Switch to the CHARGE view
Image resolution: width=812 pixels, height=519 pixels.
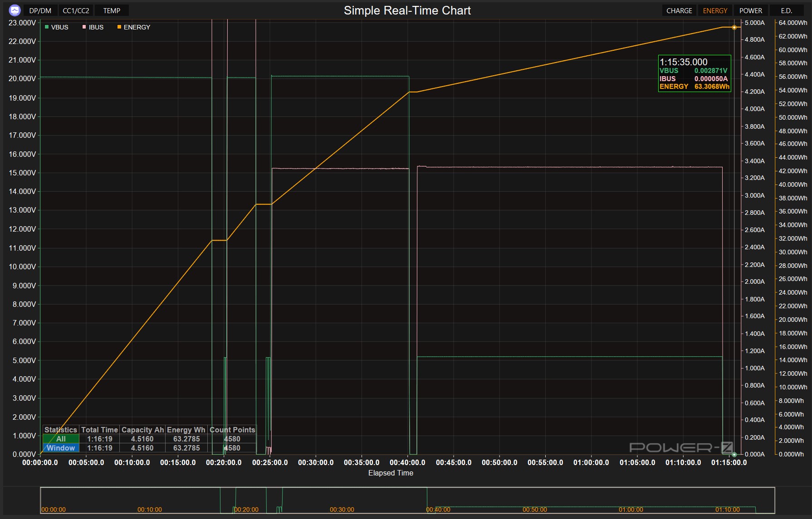point(679,10)
